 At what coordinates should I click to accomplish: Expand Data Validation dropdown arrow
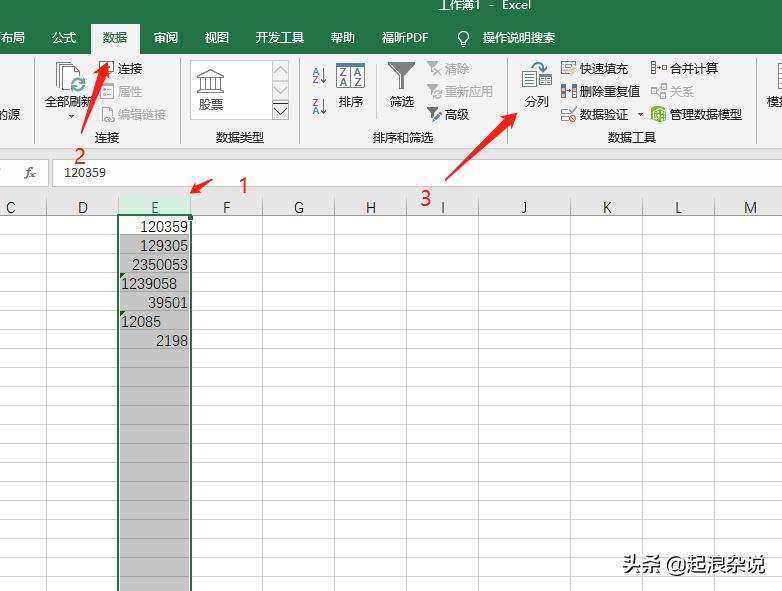point(640,115)
